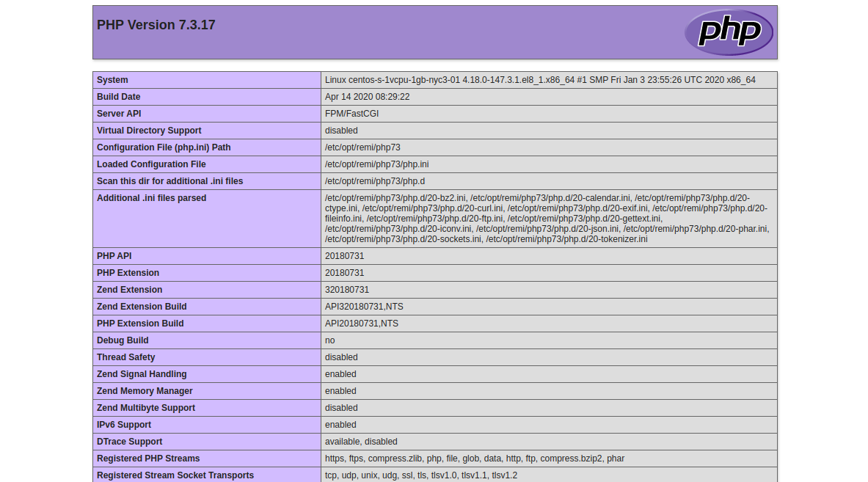Click the Virtual Directory Support label
Viewport: 868px width, 482px height.
(149, 131)
